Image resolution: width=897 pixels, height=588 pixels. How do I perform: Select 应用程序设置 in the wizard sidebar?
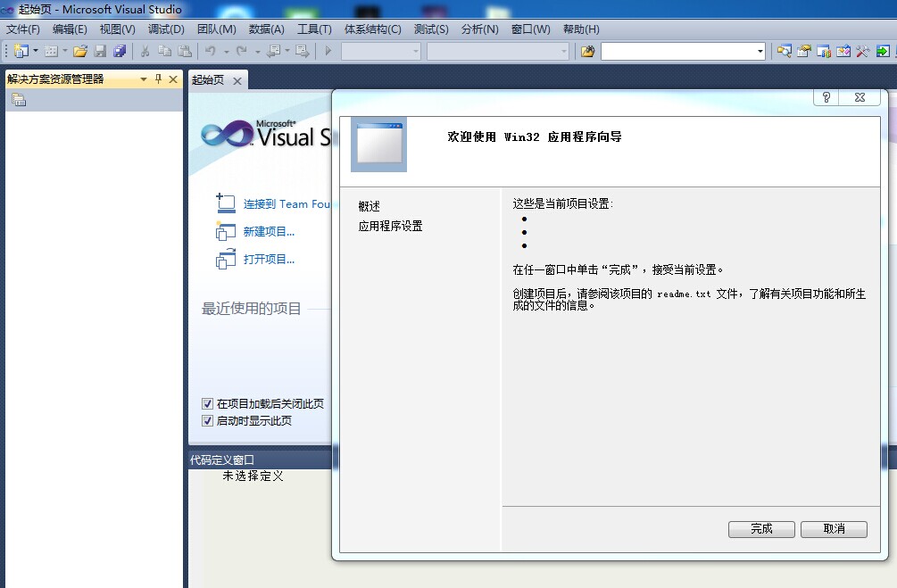point(390,226)
